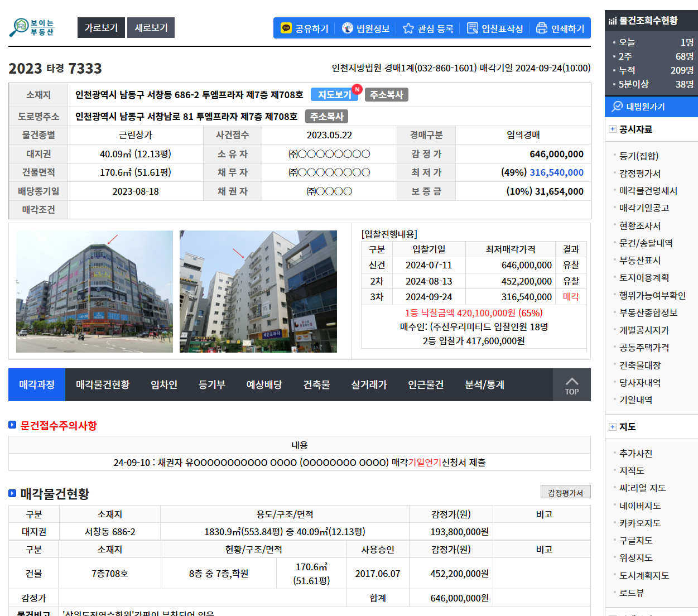Screen dimensions: 698x616
Task: Open the 매각물건현황 tab
Action: [x=103, y=385]
